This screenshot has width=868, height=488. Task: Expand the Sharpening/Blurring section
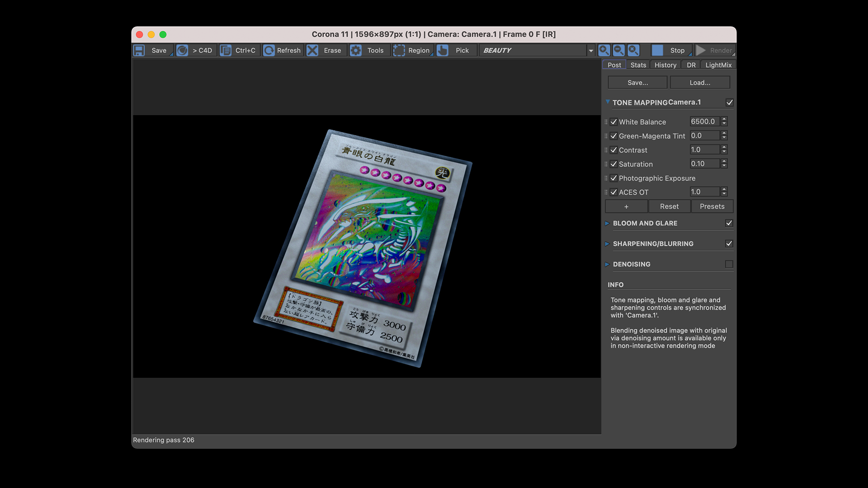(x=607, y=244)
